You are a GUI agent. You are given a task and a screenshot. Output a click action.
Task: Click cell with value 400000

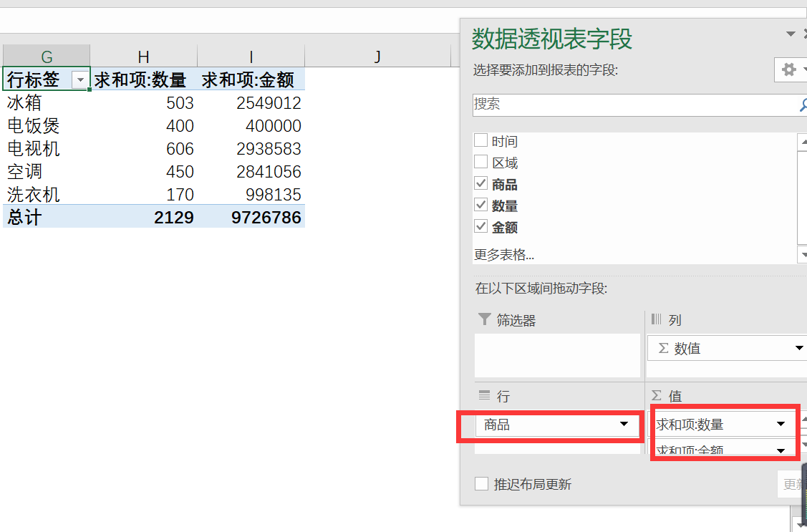(251, 125)
